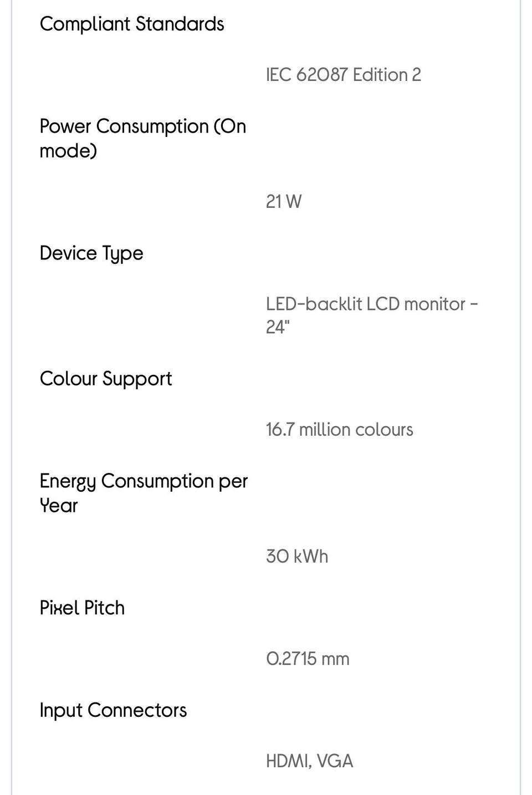Click the Power Consumption heading text
532x795 pixels.
pyautogui.click(x=142, y=126)
